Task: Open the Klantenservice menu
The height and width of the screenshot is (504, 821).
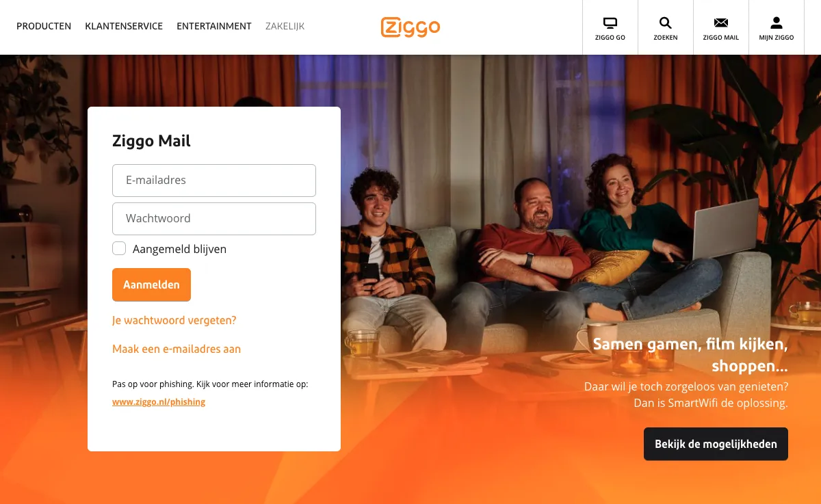Action: (124, 26)
